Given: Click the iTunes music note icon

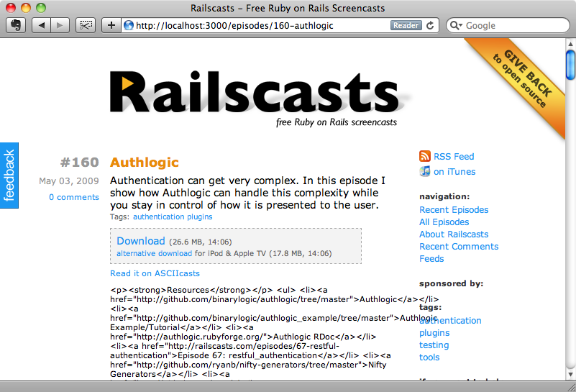Looking at the screenshot, I should [x=425, y=171].
